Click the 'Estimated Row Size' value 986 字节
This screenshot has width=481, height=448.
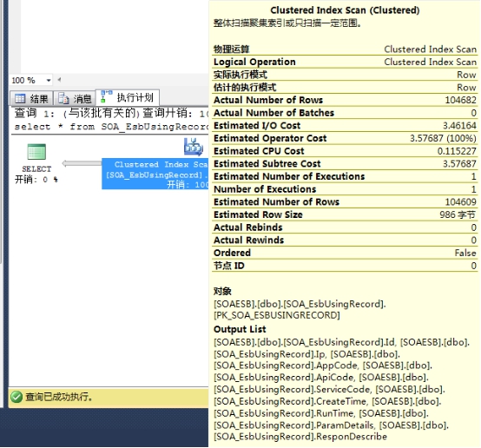pyautogui.click(x=458, y=214)
